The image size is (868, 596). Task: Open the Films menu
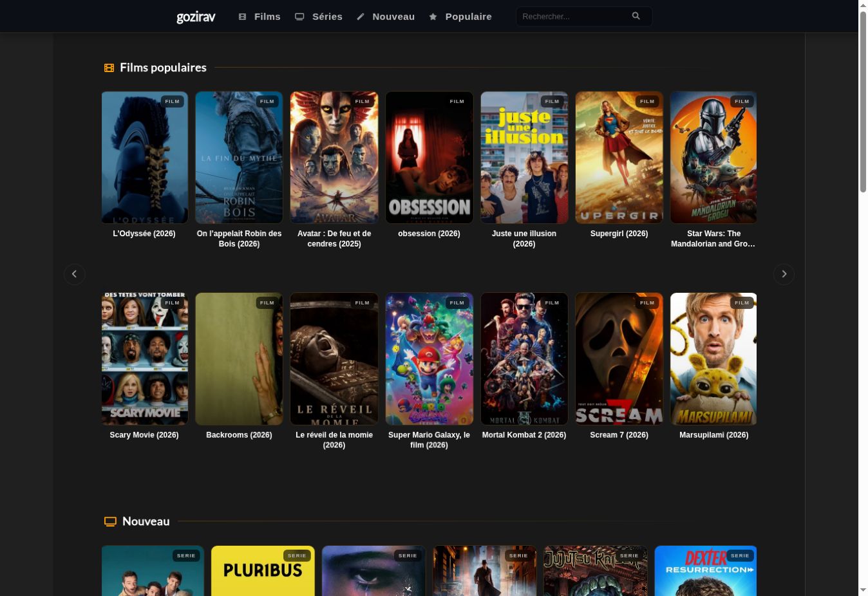(x=259, y=17)
